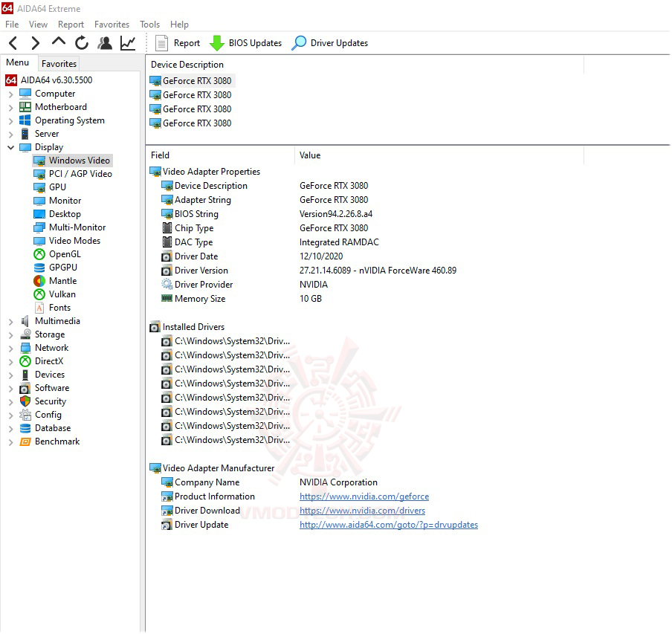Image resolution: width=672 pixels, height=634 pixels.
Task: Select the AIDA64 v6.30.5500 root icon
Action: click(x=11, y=80)
